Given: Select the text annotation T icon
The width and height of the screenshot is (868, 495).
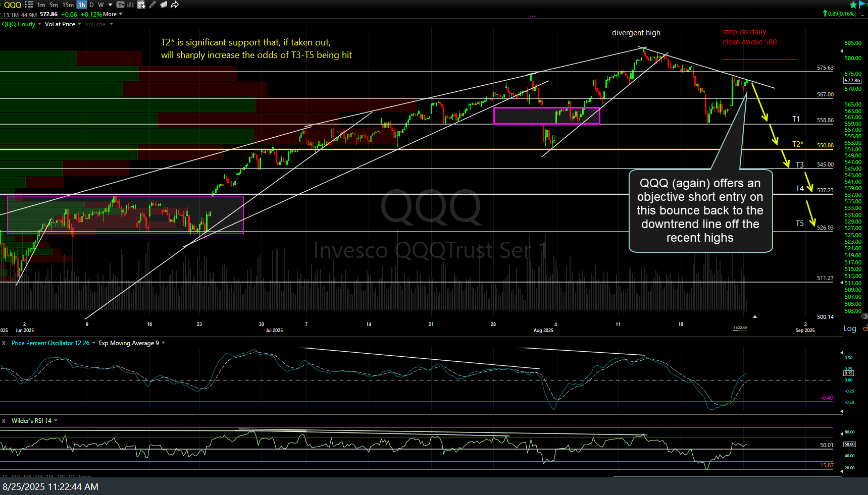Looking at the screenshot, I should [x=121, y=5].
